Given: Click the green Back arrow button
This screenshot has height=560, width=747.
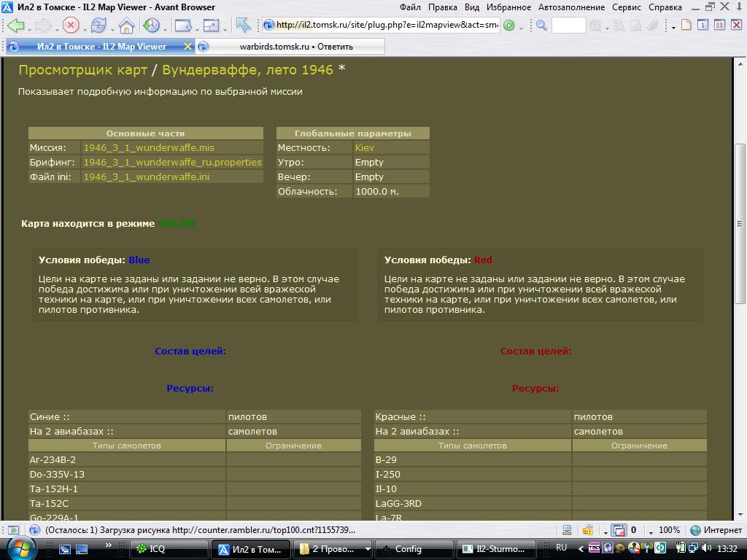Looking at the screenshot, I should pyautogui.click(x=15, y=26).
